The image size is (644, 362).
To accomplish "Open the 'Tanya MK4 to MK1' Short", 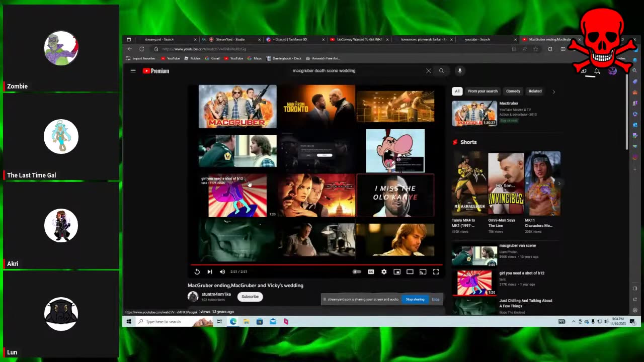I will pyautogui.click(x=469, y=184).
